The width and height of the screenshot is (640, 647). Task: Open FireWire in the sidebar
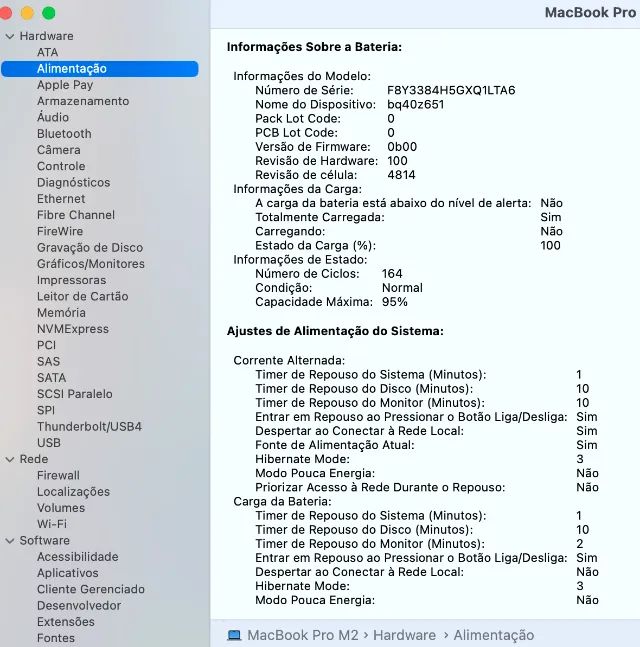[x=60, y=231]
